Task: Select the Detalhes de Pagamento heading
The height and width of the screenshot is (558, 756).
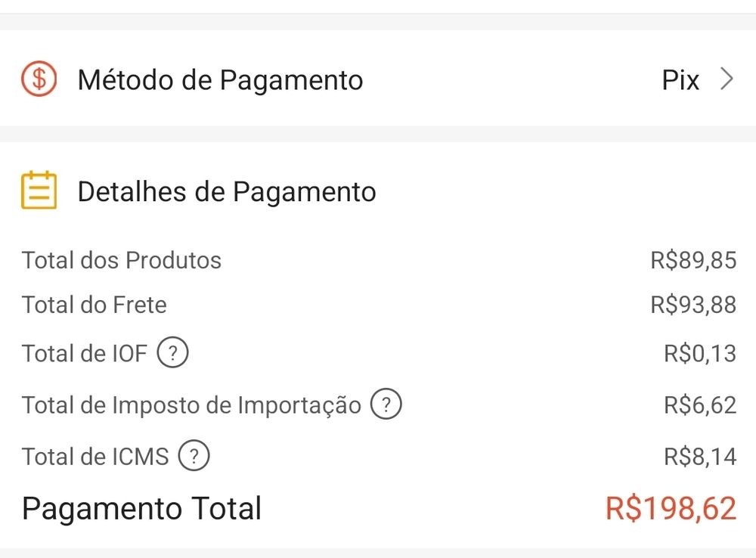Action: click(226, 191)
